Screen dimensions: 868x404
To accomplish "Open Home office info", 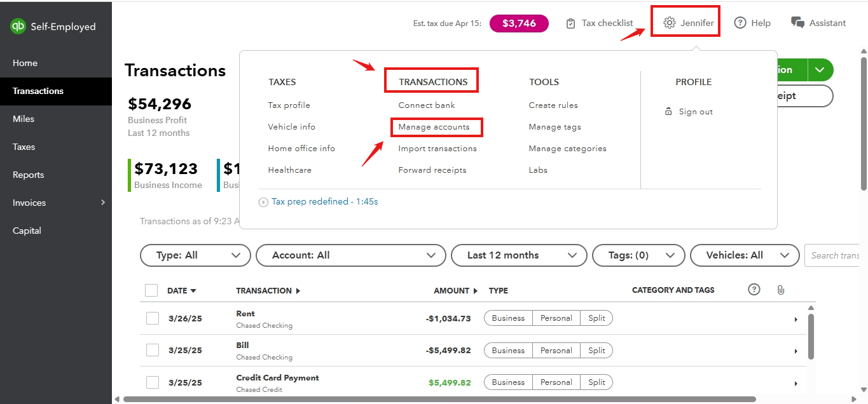I will 301,149.
